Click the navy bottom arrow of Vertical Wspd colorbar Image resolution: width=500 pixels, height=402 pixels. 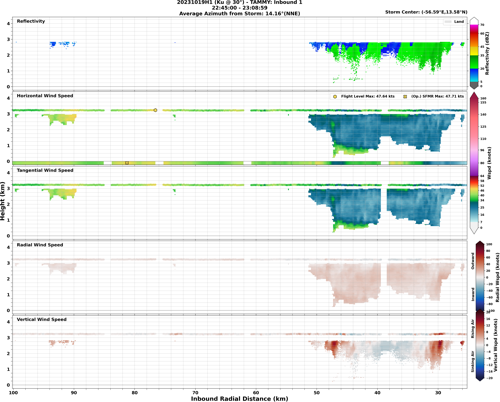480,377
